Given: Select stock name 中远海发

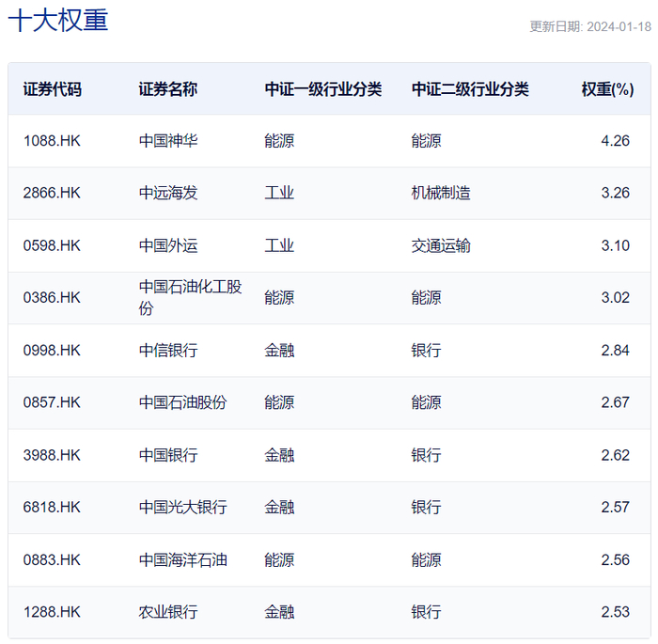Looking at the screenshot, I should point(168,193).
